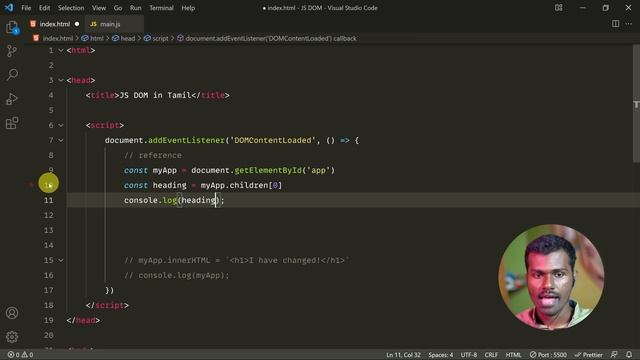Click myApp.children[0] on line 10
This screenshot has width=640, height=360.
point(241,185)
